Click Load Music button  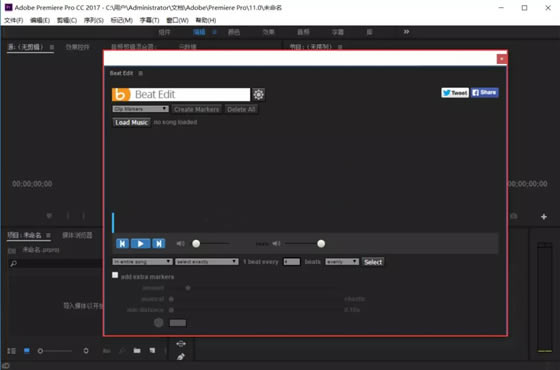pyautogui.click(x=131, y=122)
